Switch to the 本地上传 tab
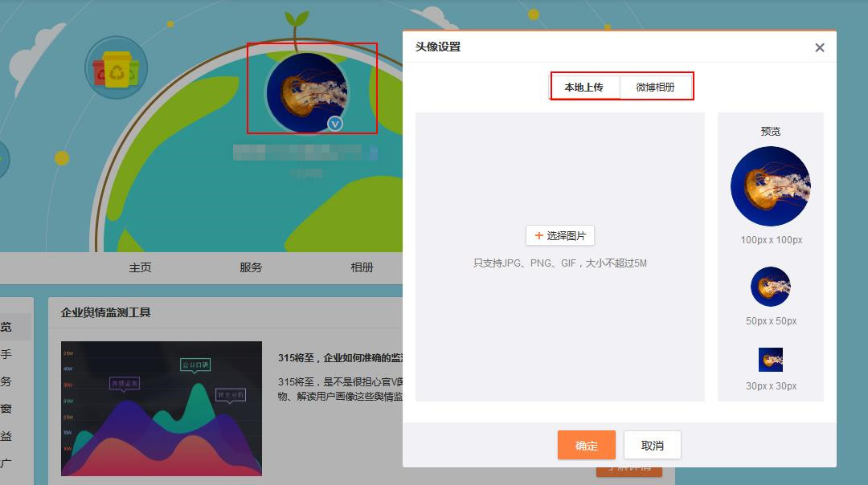Screen dimensions: 868x485 [x=584, y=88]
